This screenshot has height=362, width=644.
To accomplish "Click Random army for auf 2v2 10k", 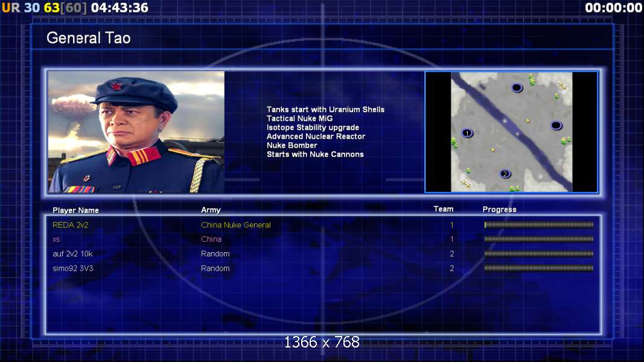I will point(215,253).
